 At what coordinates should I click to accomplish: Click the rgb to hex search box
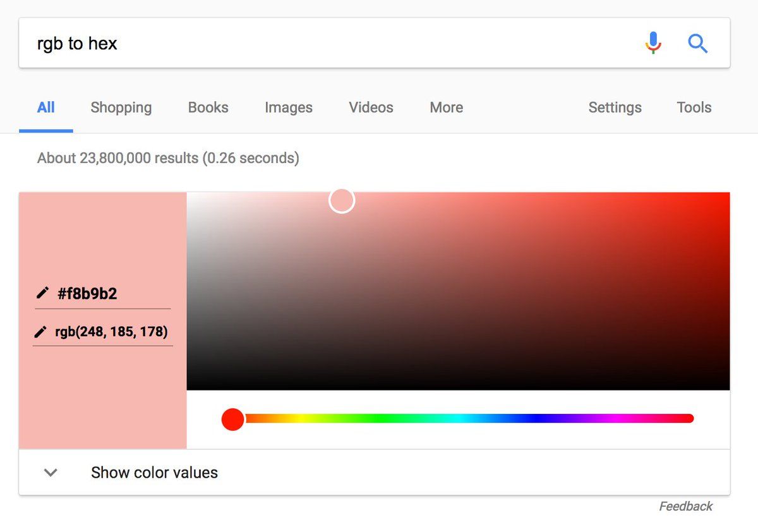328,43
